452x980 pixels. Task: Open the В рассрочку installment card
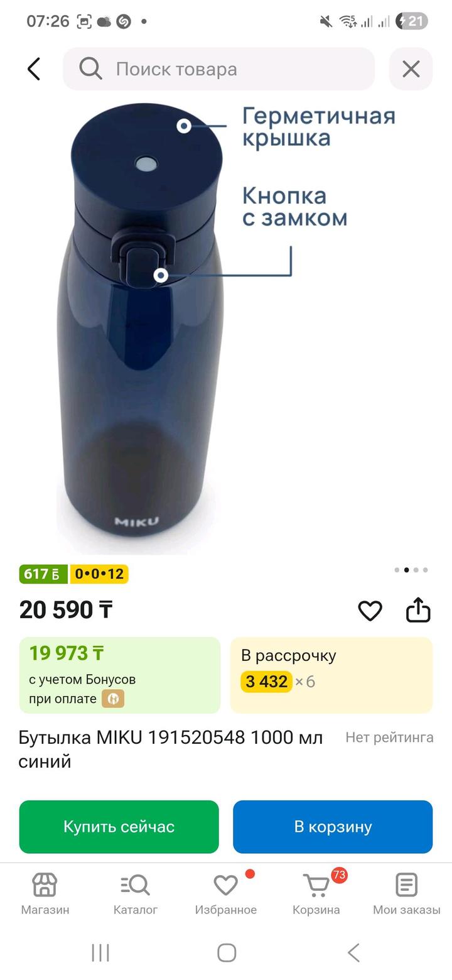coord(331,675)
